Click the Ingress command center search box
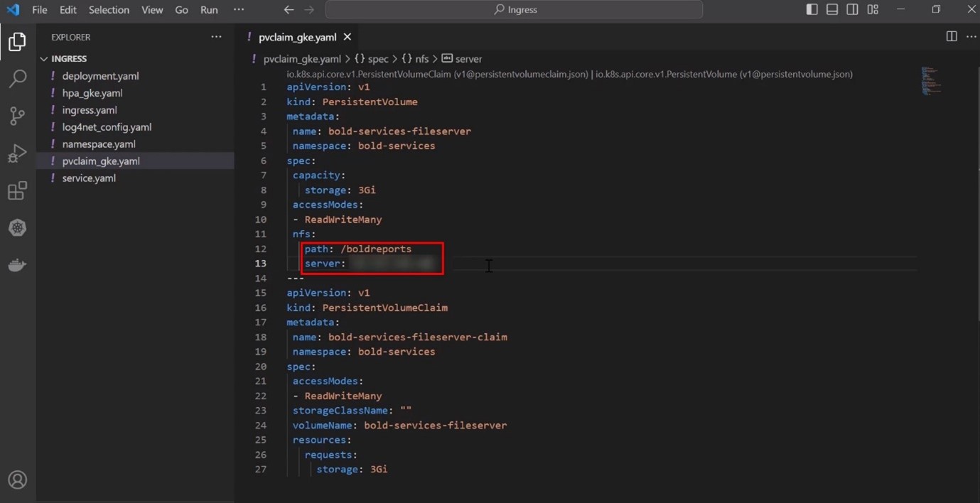Viewport: 980px width, 503px height. [514, 10]
